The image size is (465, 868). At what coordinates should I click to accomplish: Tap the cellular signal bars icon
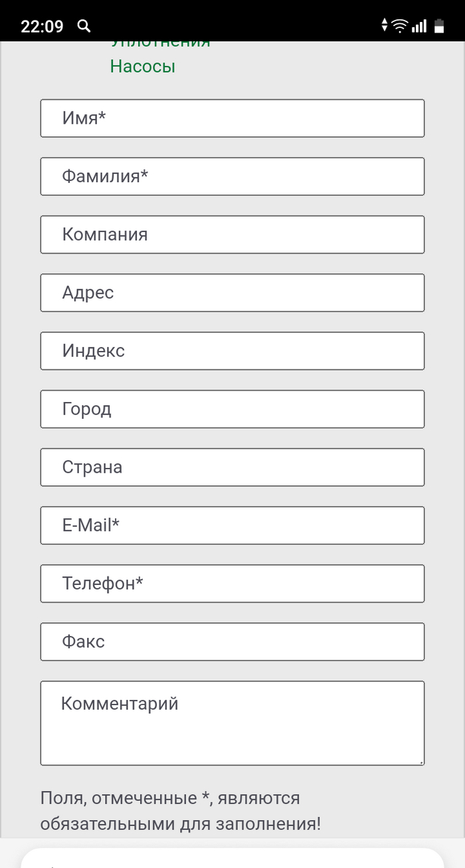click(x=419, y=26)
